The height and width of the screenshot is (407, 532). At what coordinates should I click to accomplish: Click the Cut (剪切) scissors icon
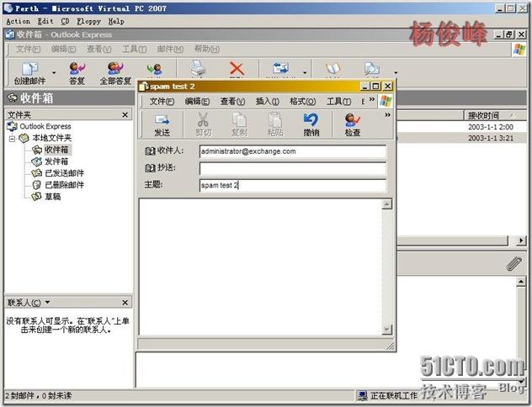(203, 125)
